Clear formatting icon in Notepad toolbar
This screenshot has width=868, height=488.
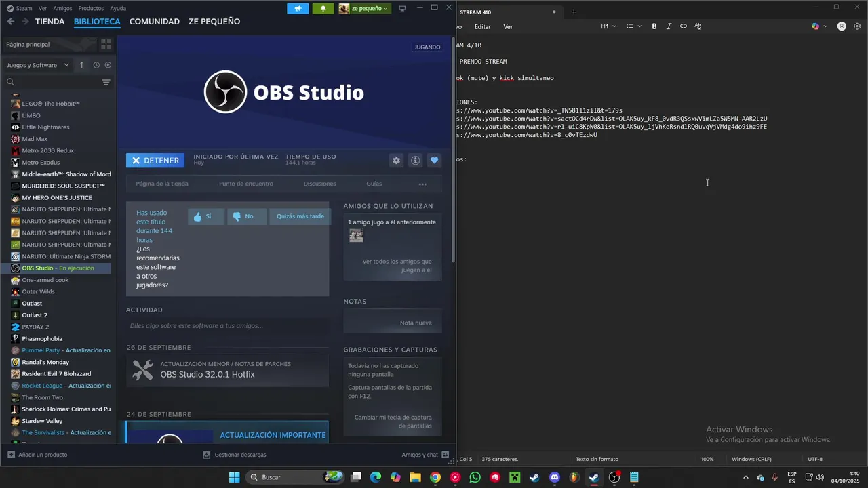[x=698, y=26]
